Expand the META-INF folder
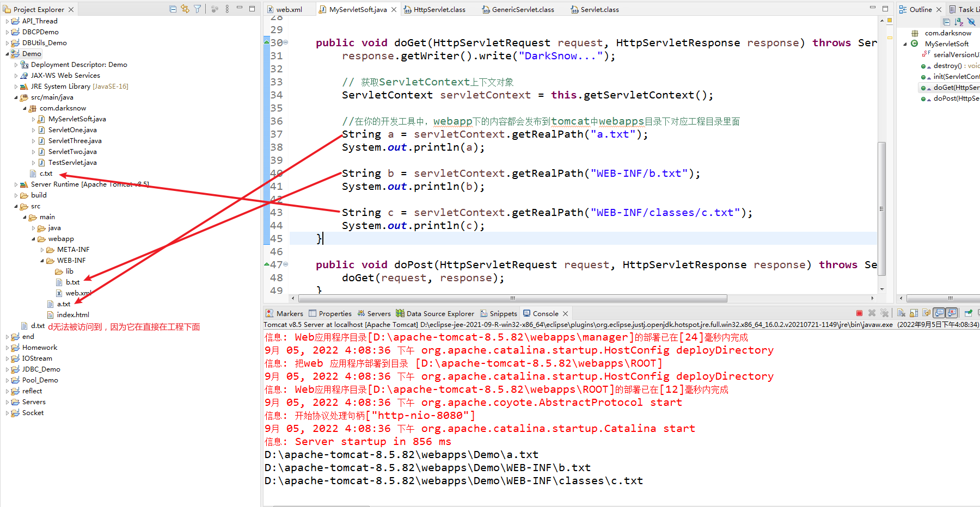 [42, 250]
